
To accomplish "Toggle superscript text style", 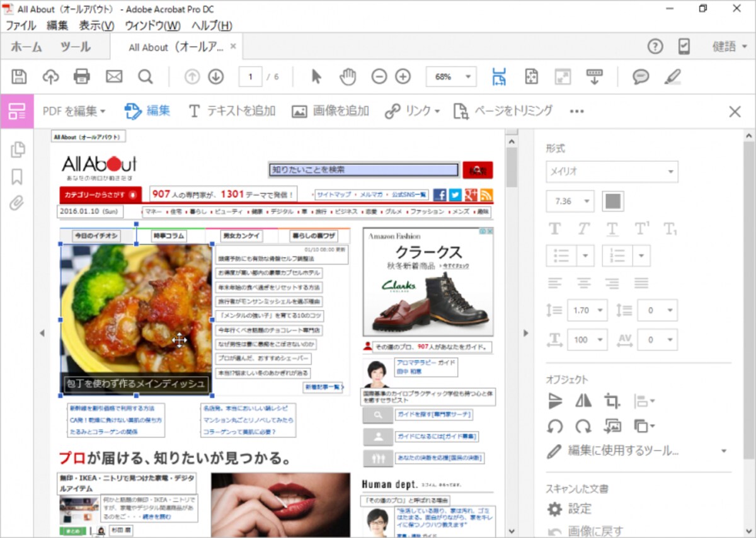I will pyautogui.click(x=641, y=229).
